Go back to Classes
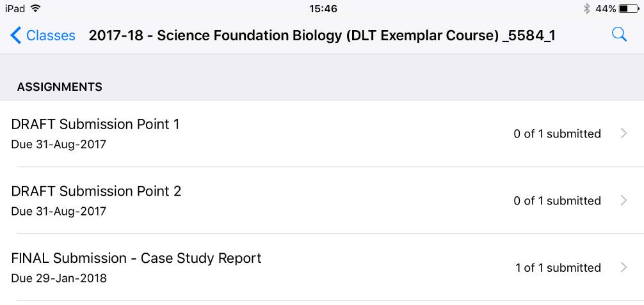 (x=43, y=35)
